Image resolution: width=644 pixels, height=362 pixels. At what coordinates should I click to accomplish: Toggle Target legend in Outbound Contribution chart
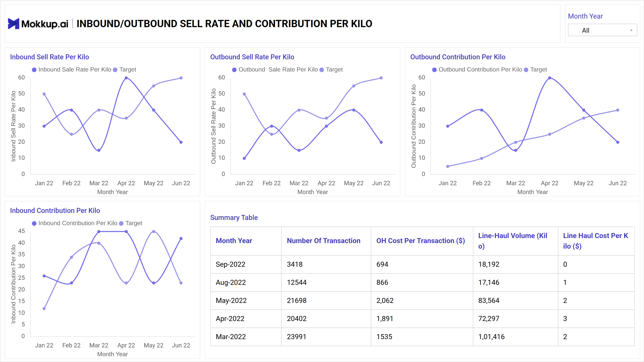(x=536, y=70)
